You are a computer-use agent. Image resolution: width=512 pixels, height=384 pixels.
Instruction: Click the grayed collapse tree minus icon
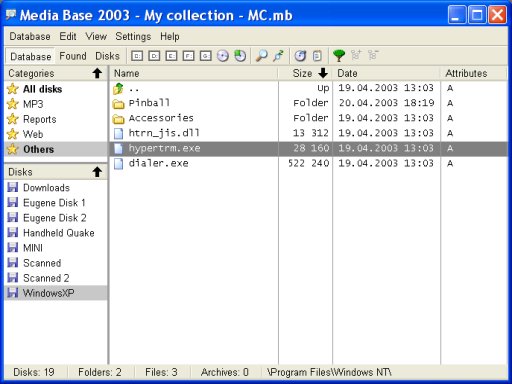pos(373,55)
